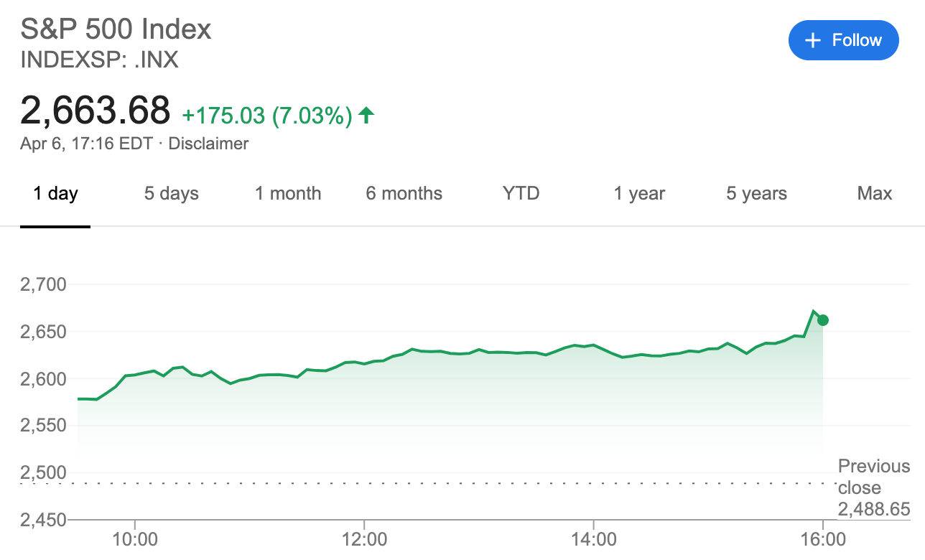Screen dimensions: 925x560
Task: Select the Max range tab
Action: 875,193
